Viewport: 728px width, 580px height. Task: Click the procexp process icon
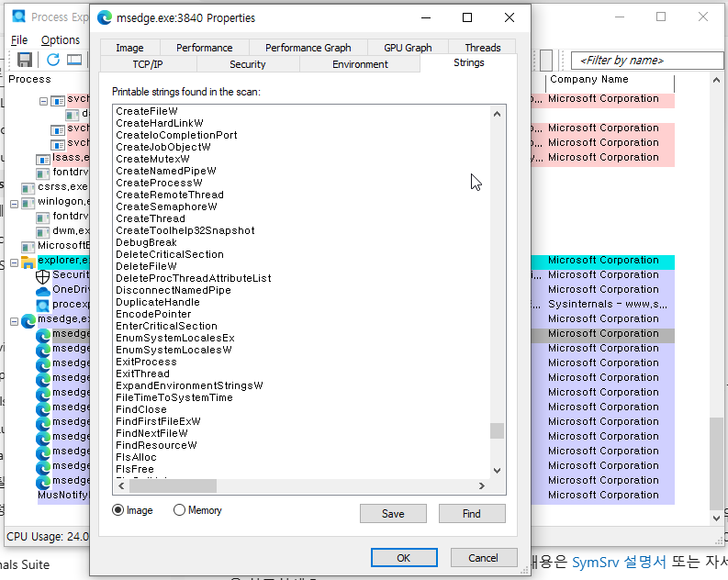43,306
